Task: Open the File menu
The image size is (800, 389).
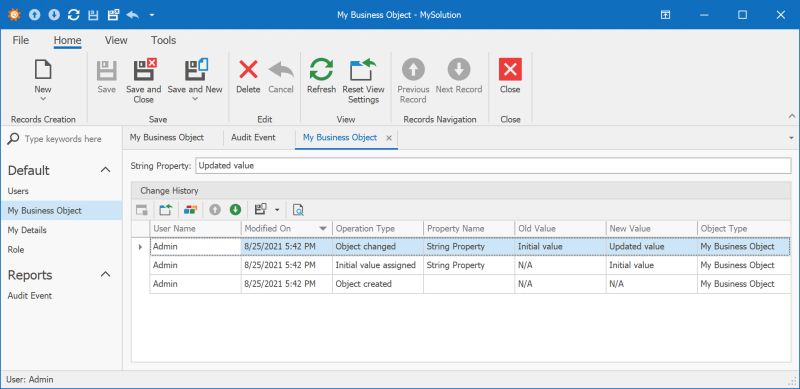Action: (21, 40)
